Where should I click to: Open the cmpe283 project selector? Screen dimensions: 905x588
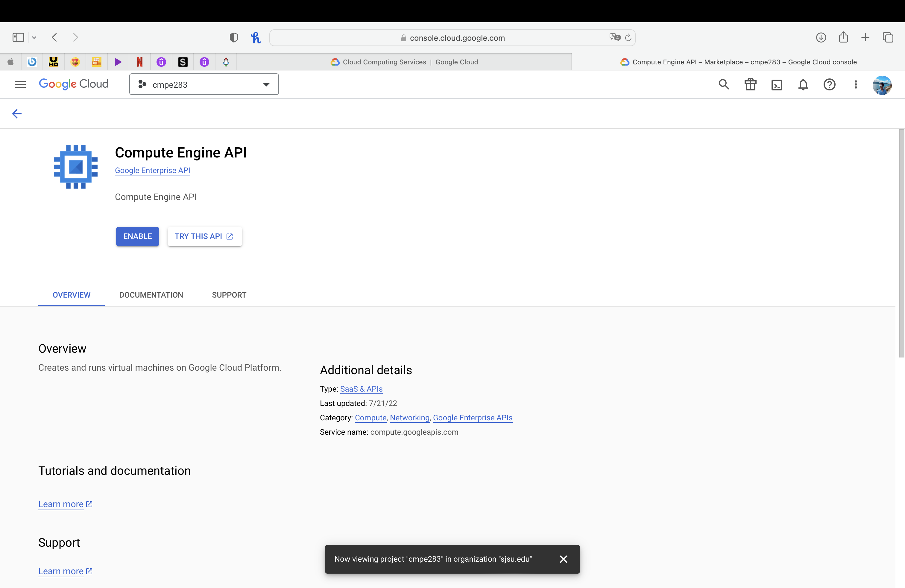[x=204, y=84]
